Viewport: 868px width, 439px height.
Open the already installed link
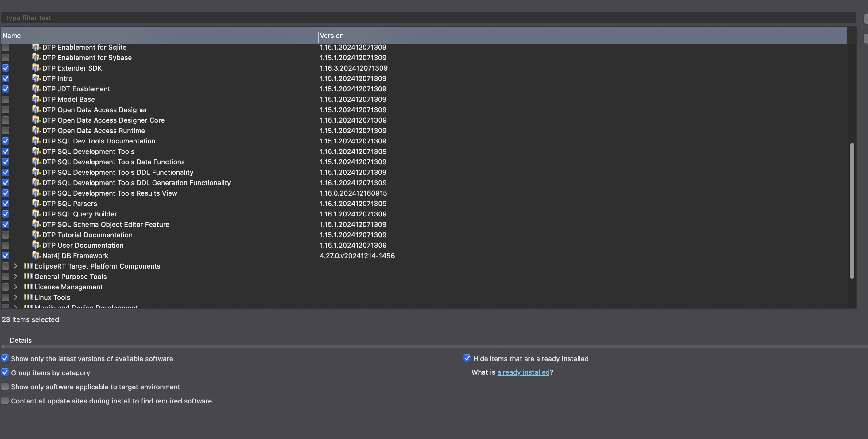pos(523,372)
